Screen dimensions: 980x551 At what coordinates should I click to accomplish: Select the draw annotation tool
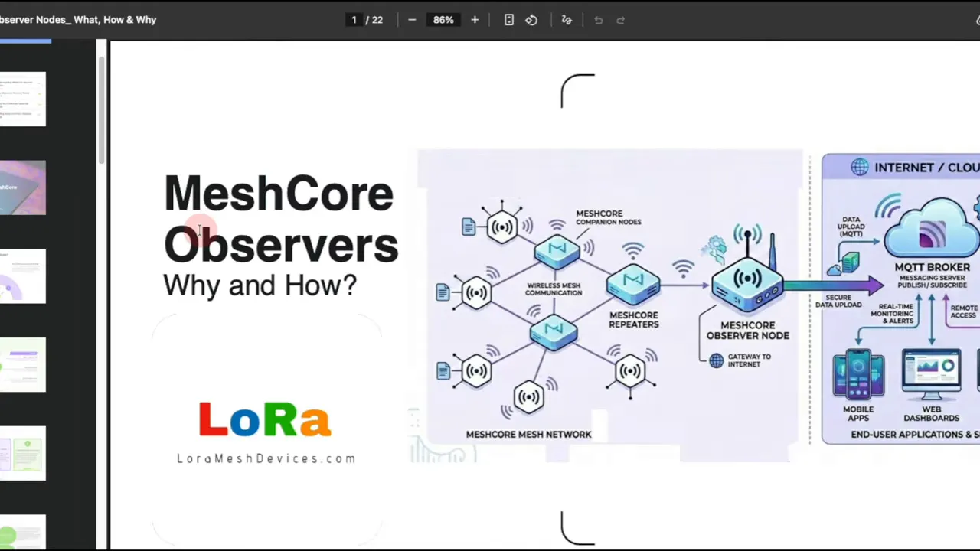tap(567, 20)
